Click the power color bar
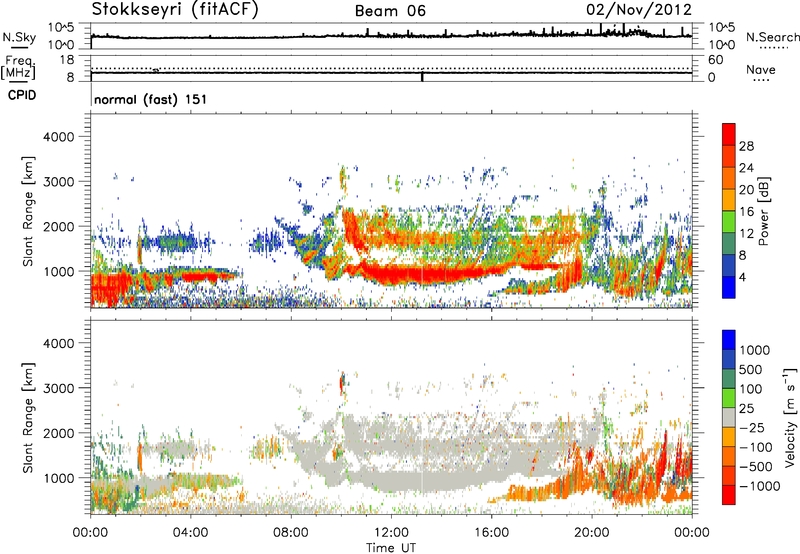This screenshot has width=800, height=554. tap(729, 211)
